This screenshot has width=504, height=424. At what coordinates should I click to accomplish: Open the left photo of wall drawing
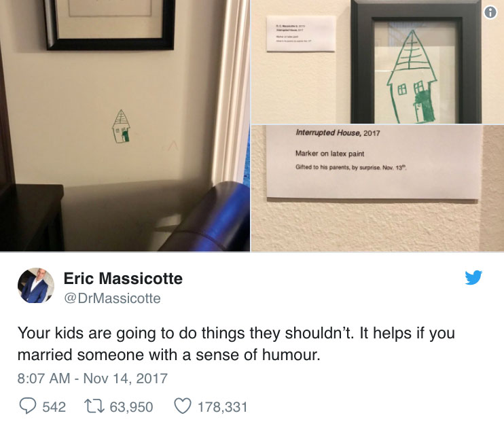point(125,126)
